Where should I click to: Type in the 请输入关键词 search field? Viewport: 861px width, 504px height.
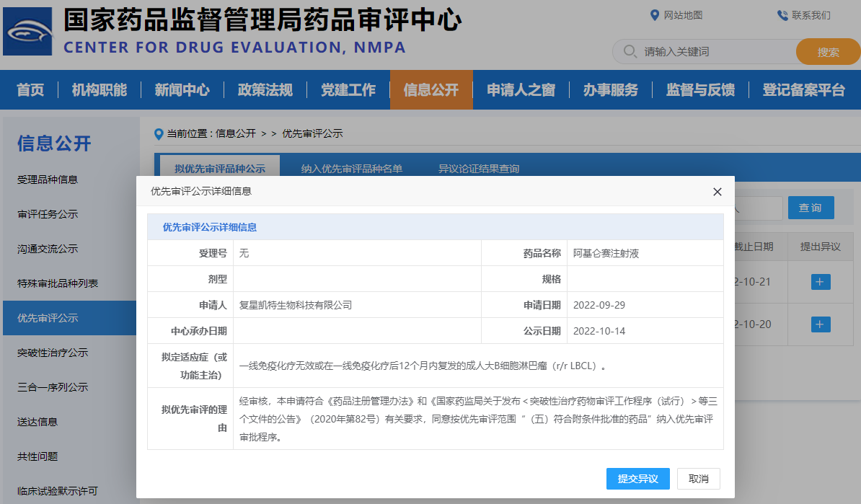pos(714,52)
